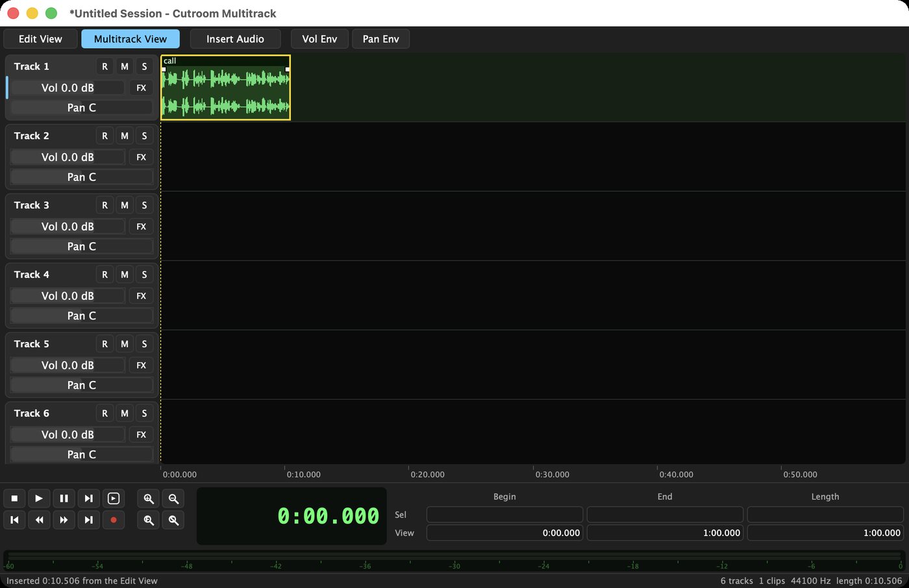Zoom in on the timeline
This screenshot has width=909, height=588.
pos(149,498)
